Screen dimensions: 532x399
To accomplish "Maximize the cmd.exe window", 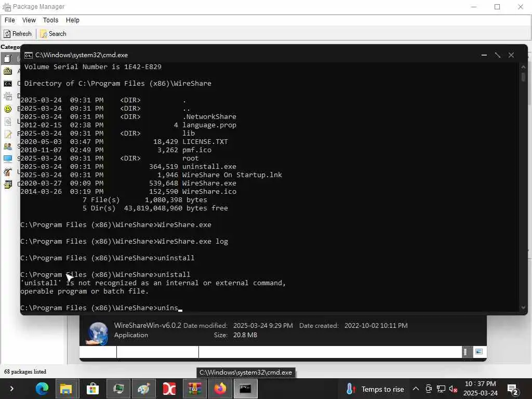I will click(x=498, y=55).
